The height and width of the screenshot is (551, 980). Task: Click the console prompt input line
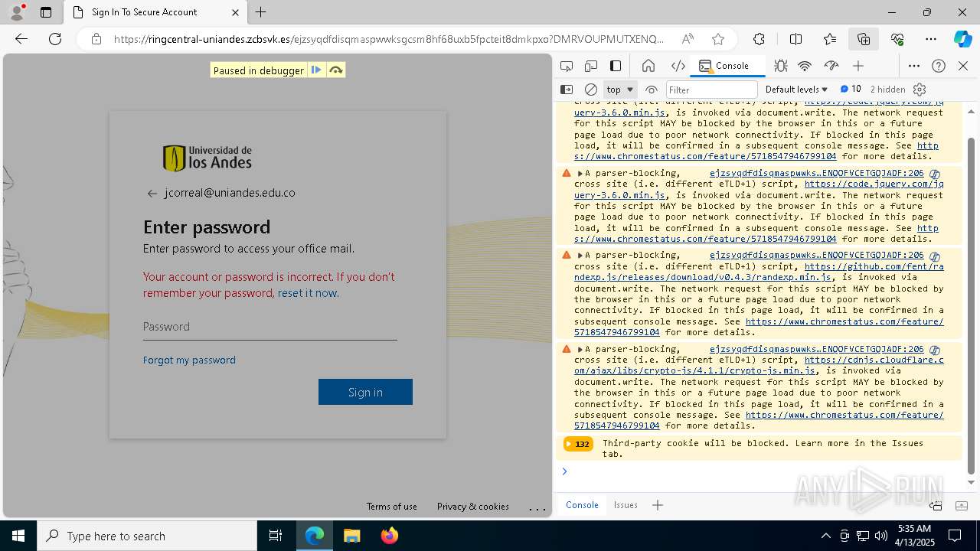click(766, 471)
